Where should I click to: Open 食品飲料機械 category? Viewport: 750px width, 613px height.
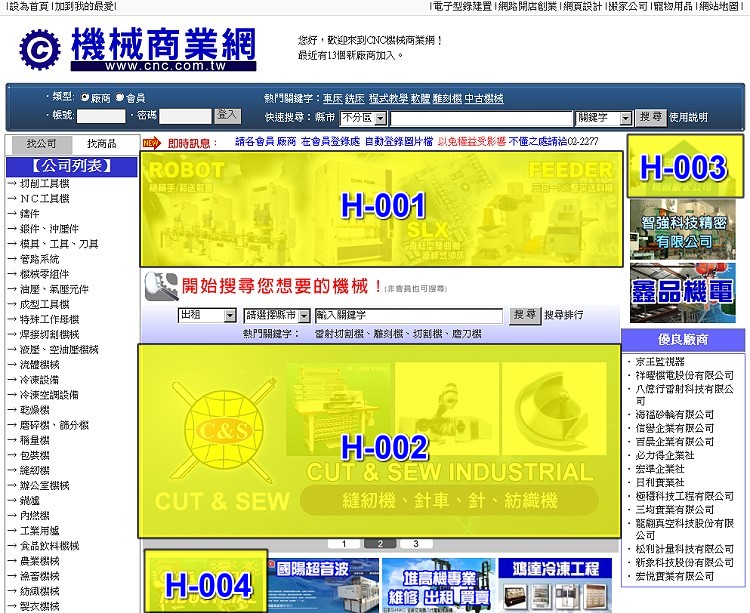click(49, 546)
